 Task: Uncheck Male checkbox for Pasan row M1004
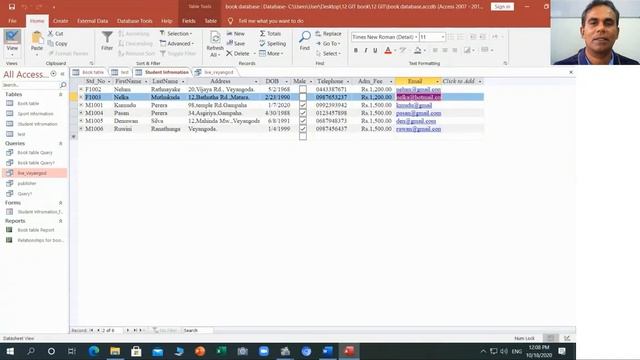(x=302, y=113)
